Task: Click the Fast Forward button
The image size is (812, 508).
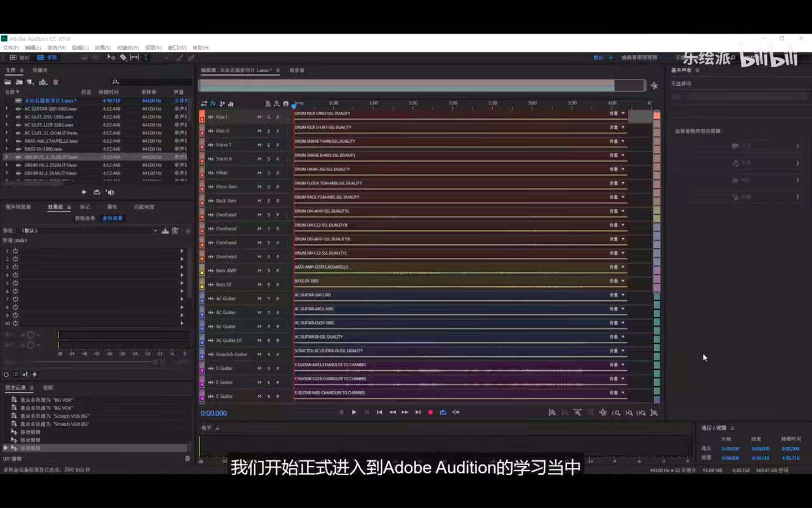Action: coord(405,413)
